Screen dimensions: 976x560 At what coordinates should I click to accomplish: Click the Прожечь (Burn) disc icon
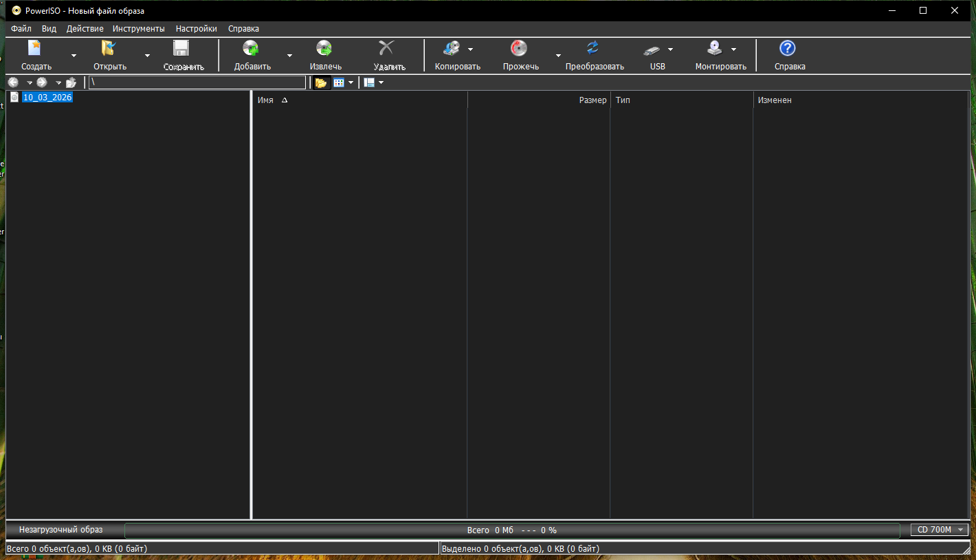click(x=519, y=49)
